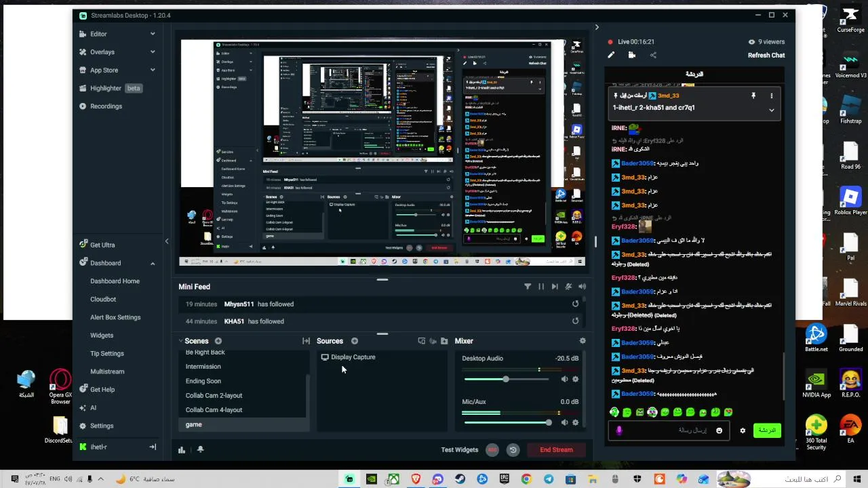Image resolution: width=868 pixels, height=488 pixels.
Task: Collapse the Scenes collection dropdown arrow
Action: point(181,341)
